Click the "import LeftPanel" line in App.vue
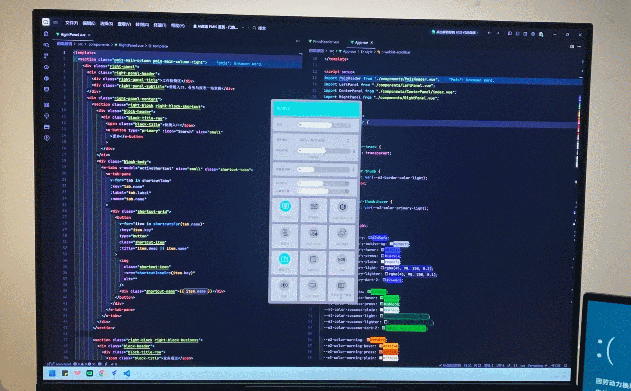The image size is (631, 391). [x=379, y=85]
